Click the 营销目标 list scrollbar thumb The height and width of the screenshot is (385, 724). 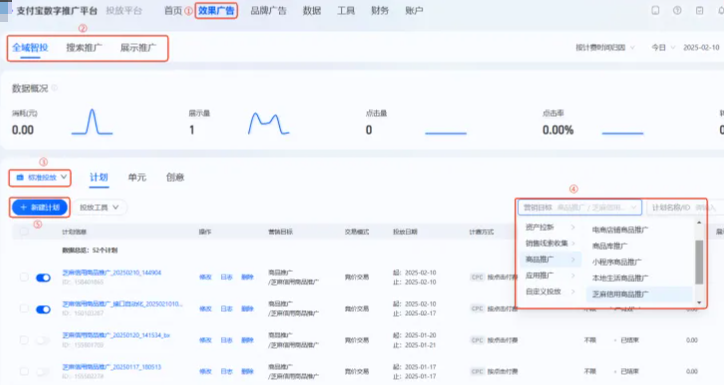click(699, 262)
